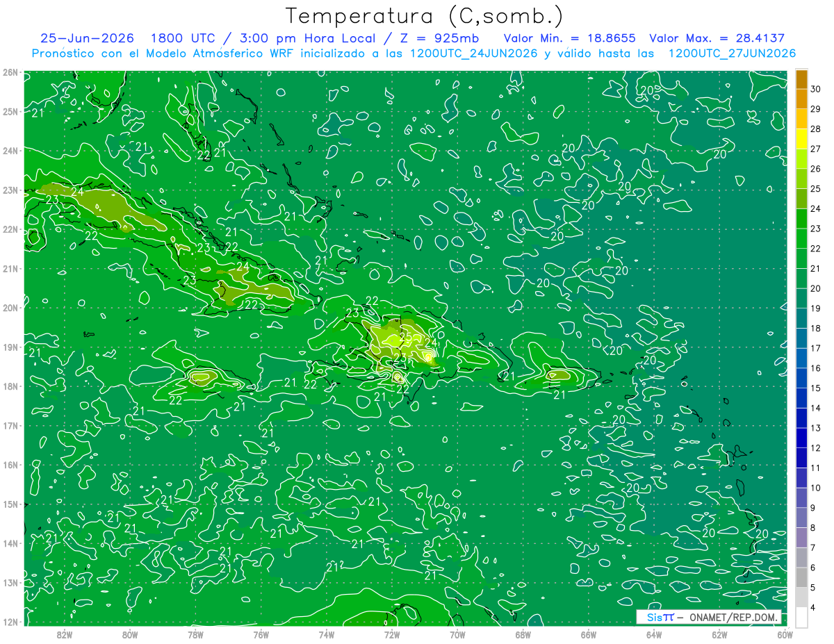
Task: Click the "82W" longitude axis label
Action: [64, 635]
